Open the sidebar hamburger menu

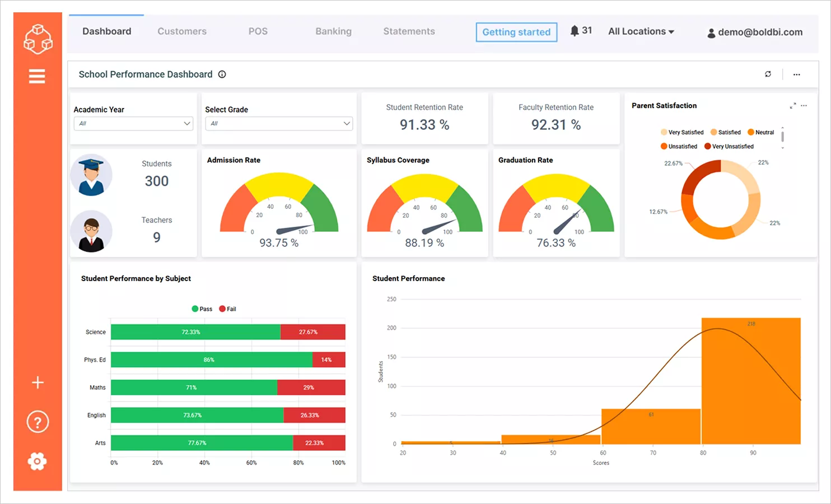tap(37, 76)
